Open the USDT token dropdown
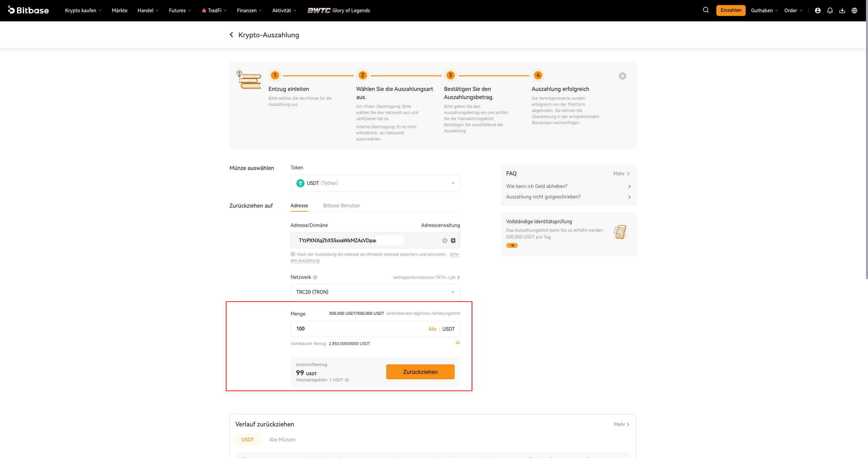The height and width of the screenshot is (458, 868). pos(375,183)
